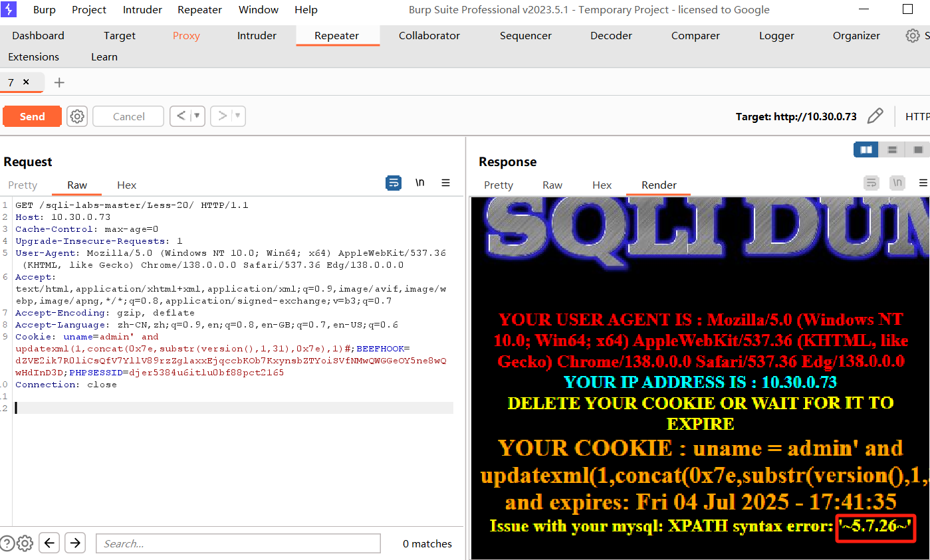The width and height of the screenshot is (930, 560).
Task: Switch to Collaborator tab
Action: click(429, 36)
